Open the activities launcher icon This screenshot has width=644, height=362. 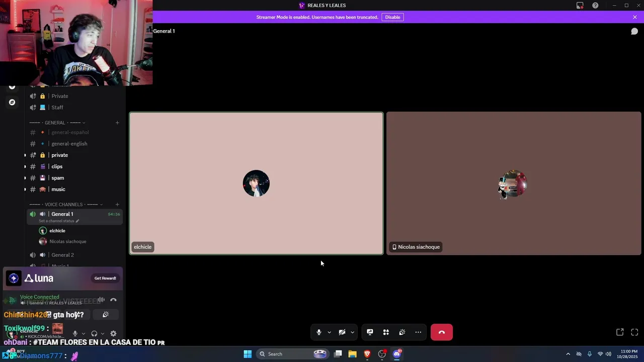point(386,332)
